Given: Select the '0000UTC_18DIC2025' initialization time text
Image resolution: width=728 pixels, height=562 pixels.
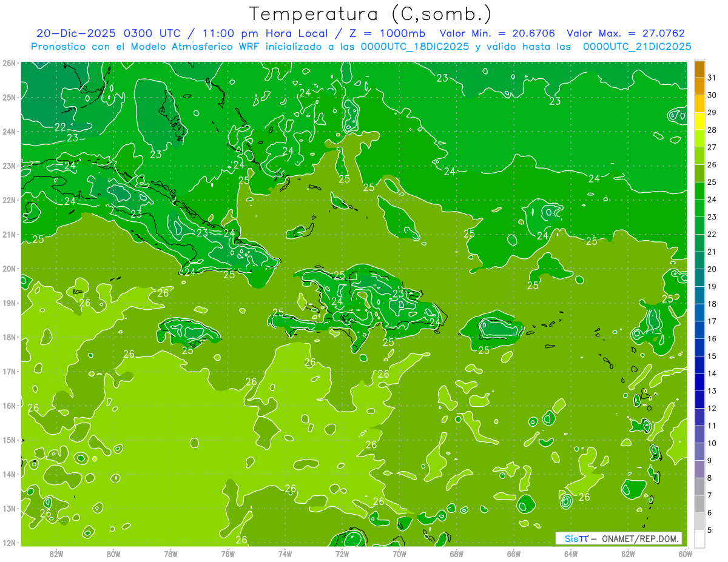Looking at the screenshot, I should point(415,47).
